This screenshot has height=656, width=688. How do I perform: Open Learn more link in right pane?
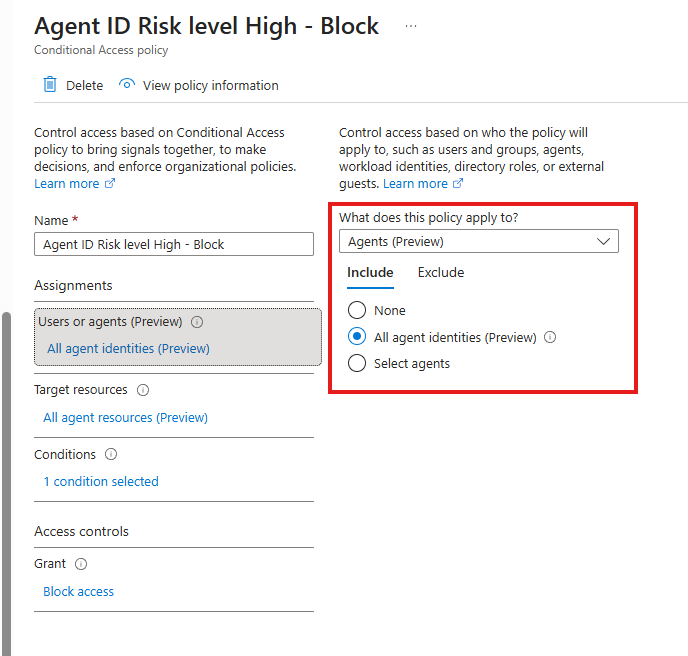pos(415,184)
